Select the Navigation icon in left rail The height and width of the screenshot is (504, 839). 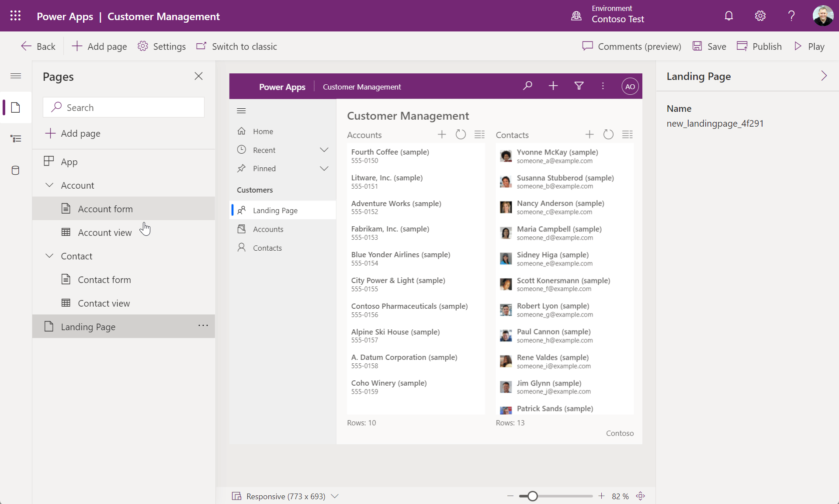click(15, 138)
